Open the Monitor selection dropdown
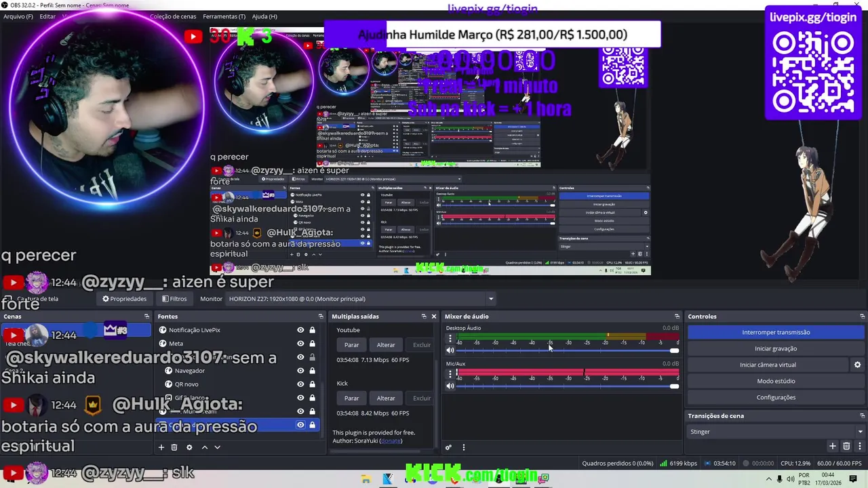868x488 pixels. click(361, 299)
